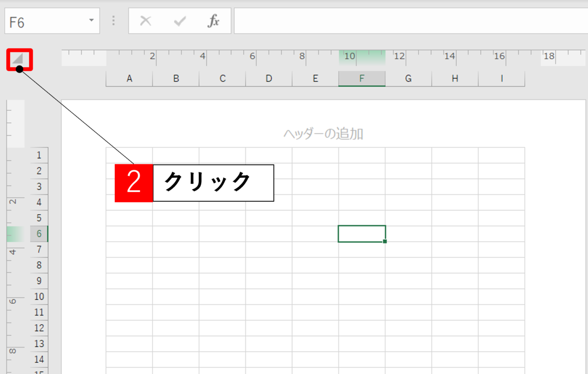Click the Cancel X formula icon

click(146, 21)
